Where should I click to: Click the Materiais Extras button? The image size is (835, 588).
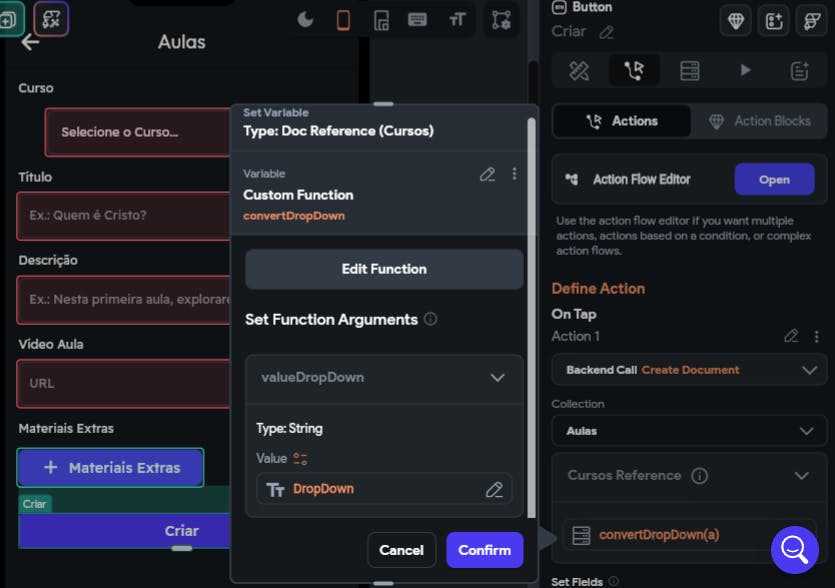click(110, 467)
